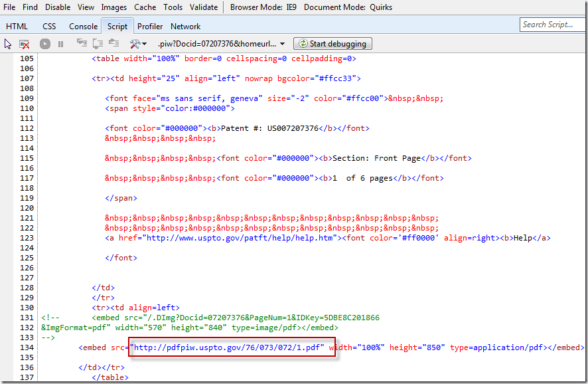Click the clear browser cache icon
The height and width of the screenshot is (384, 588).
25,45
